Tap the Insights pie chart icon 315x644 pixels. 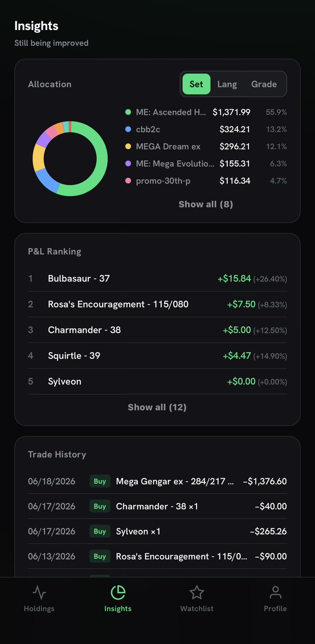point(118,593)
